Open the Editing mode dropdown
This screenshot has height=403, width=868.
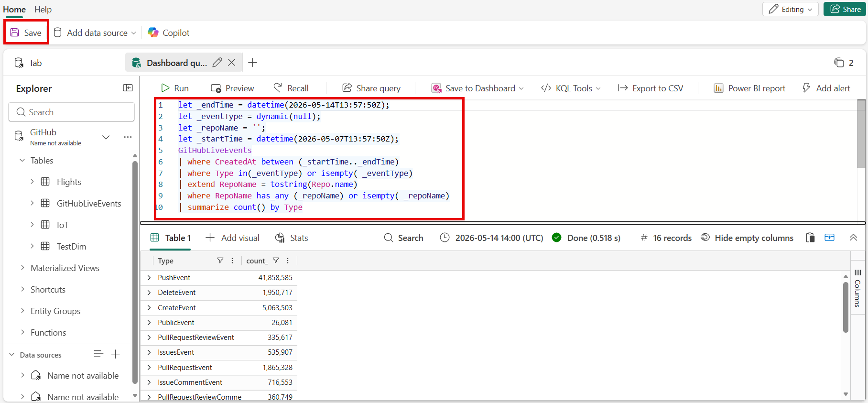point(791,9)
